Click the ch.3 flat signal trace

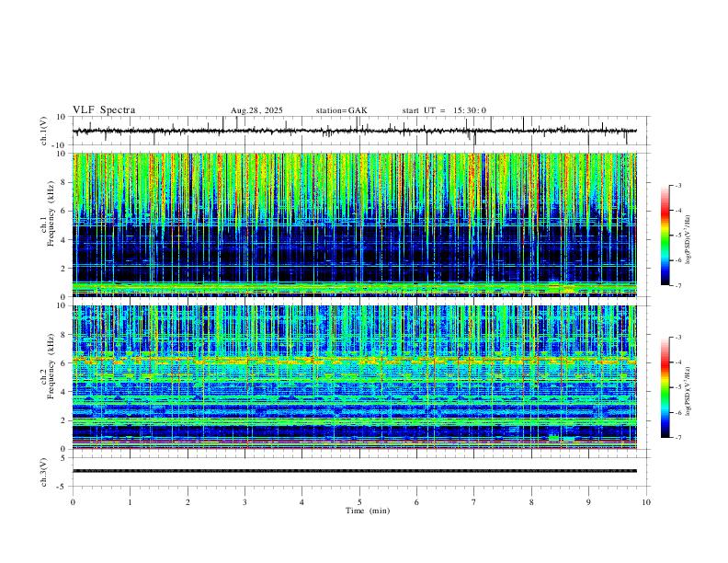355,471
